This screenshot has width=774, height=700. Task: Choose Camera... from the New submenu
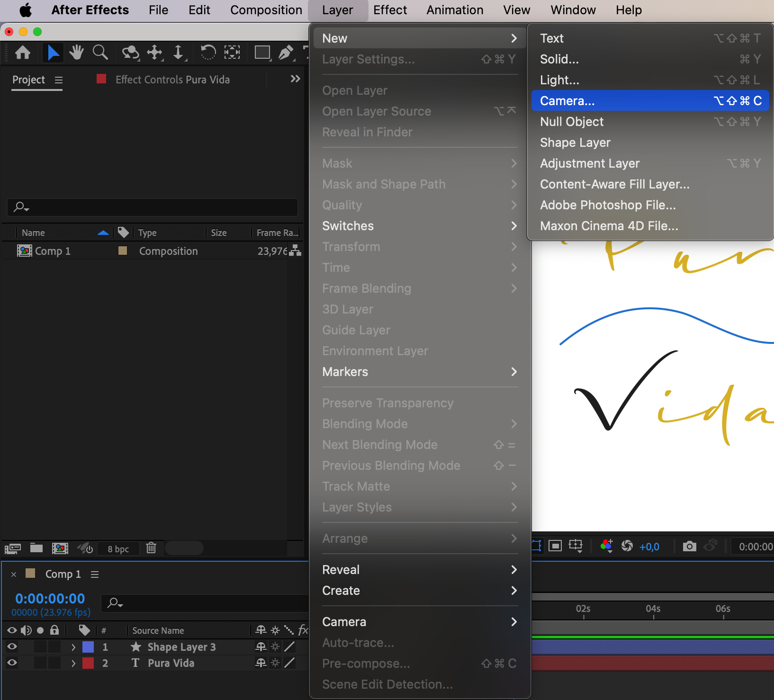click(x=650, y=101)
